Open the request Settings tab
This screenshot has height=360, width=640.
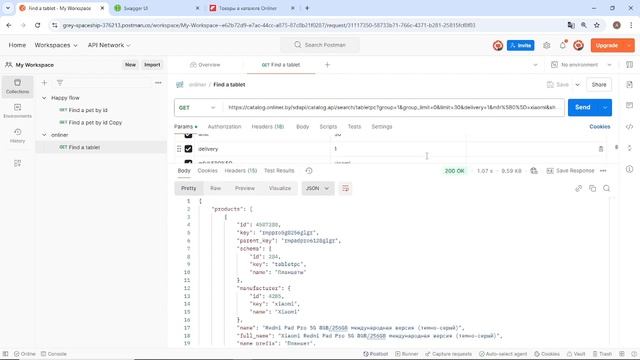tap(382, 127)
